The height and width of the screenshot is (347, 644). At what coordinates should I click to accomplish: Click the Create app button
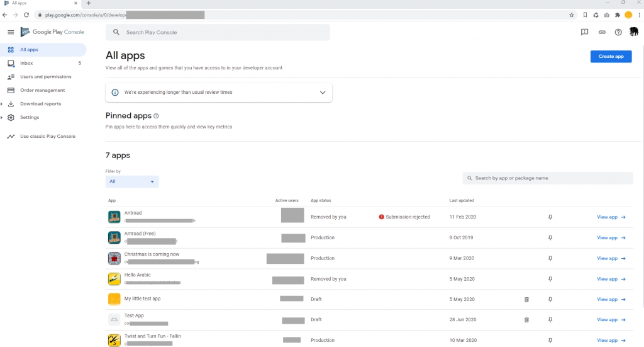point(611,56)
